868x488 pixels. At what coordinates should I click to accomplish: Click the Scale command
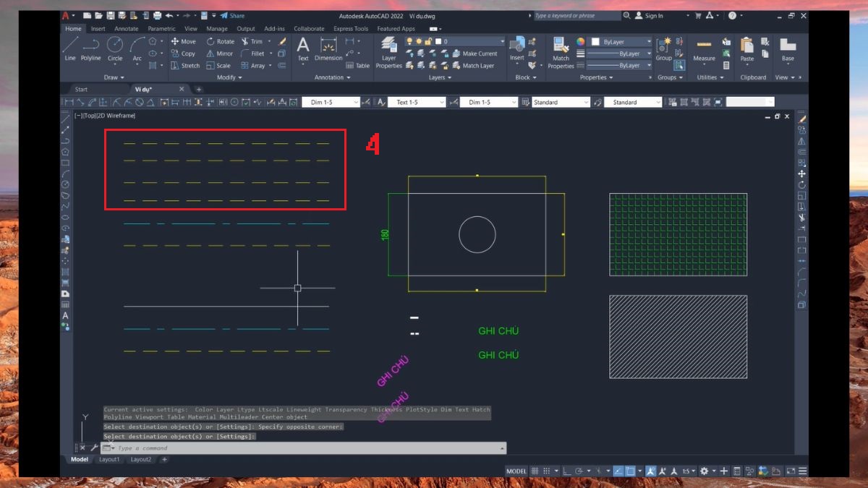pos(218,65)
